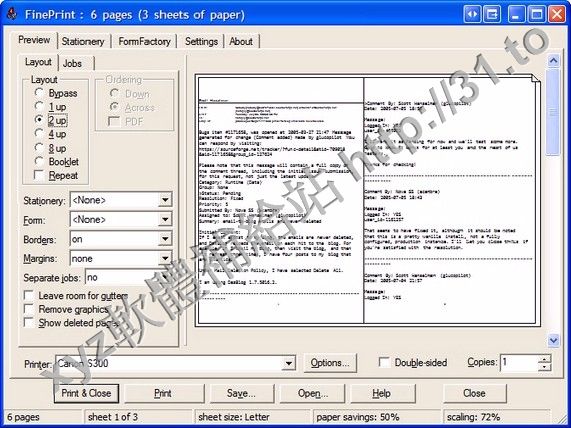Open the Printer selection dropdown
Viewport: 571px width, 428px height.
[288, 363]
